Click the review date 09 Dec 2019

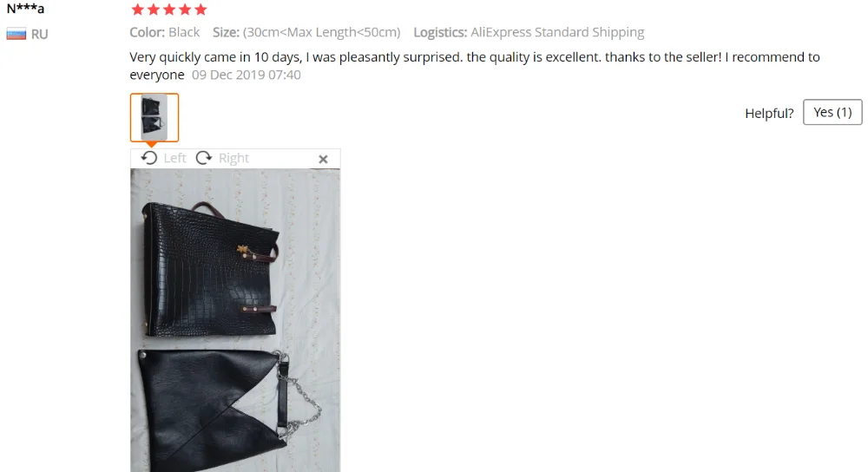(x=247, y=75)
